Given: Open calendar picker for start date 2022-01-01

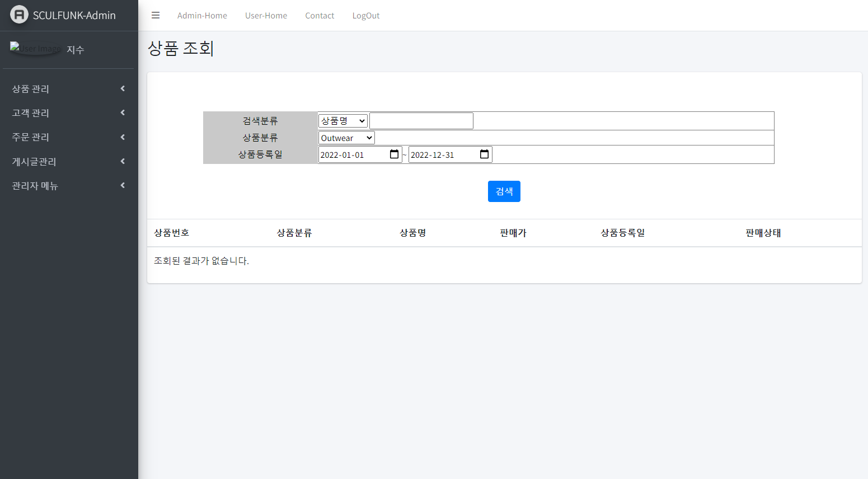Looking at the screenshot, I should (x=394, y=154).
